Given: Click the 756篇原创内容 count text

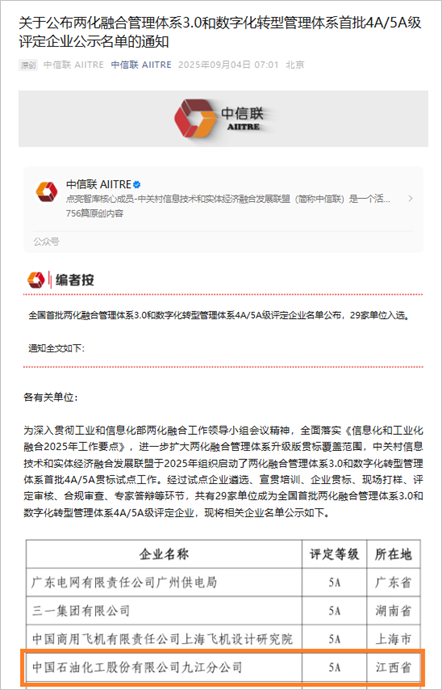Looking at the screenshot, I should click(x=94, y=213).
